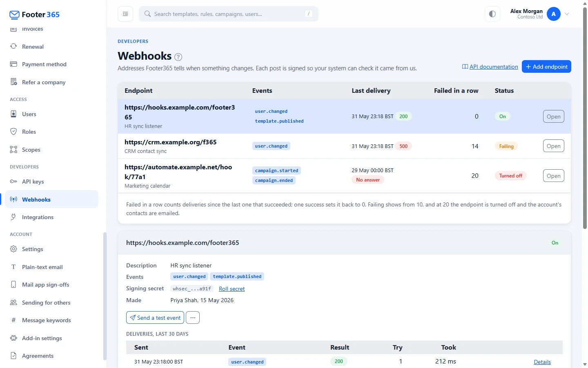Click Send a test event button
Viewport: 588px width, 368px height.
coord(155,318)
